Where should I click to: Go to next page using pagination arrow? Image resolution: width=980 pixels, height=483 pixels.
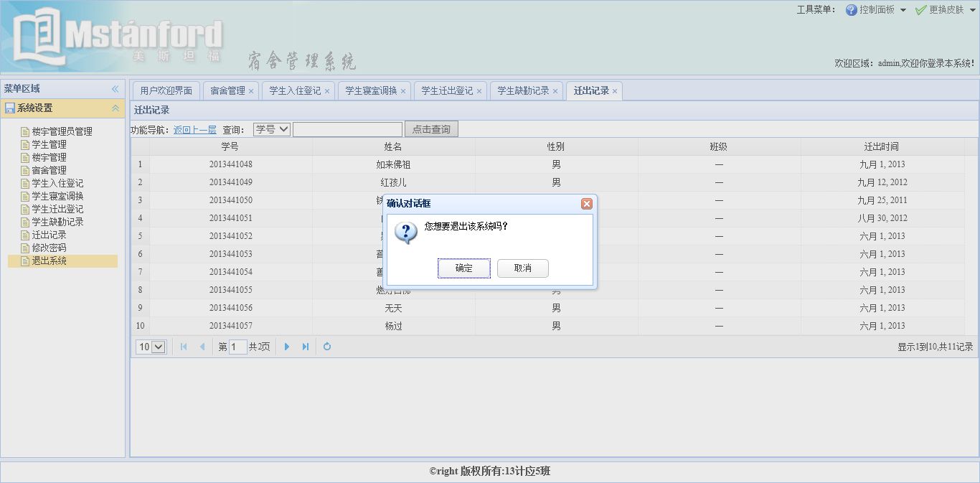pyautogui.click(x=287, y=347)
